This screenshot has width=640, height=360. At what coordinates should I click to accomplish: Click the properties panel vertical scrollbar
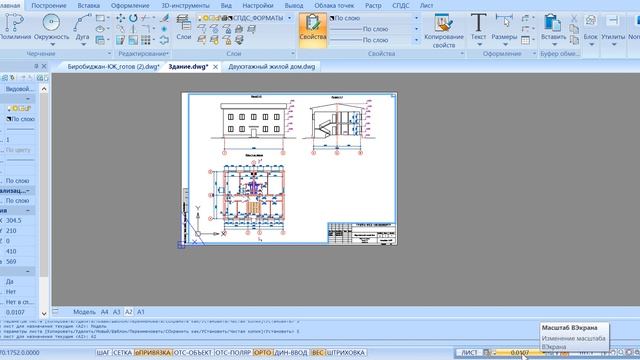tap(44, 201)
